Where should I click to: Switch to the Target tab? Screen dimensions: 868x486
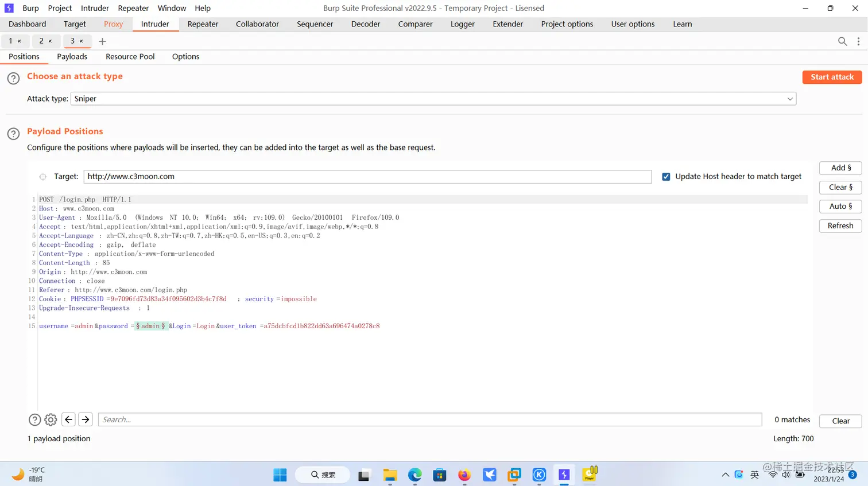pyautogui.click(x=75, y=24)
